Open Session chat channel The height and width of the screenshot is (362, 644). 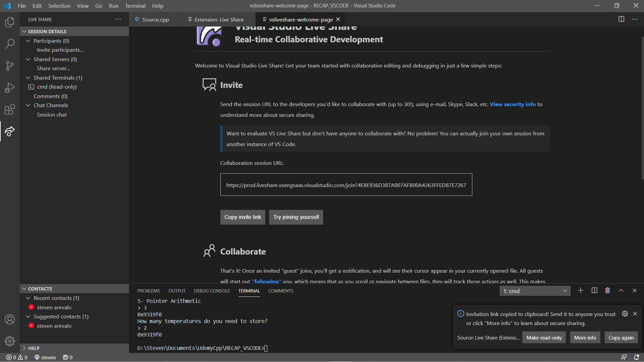(52, 115)
